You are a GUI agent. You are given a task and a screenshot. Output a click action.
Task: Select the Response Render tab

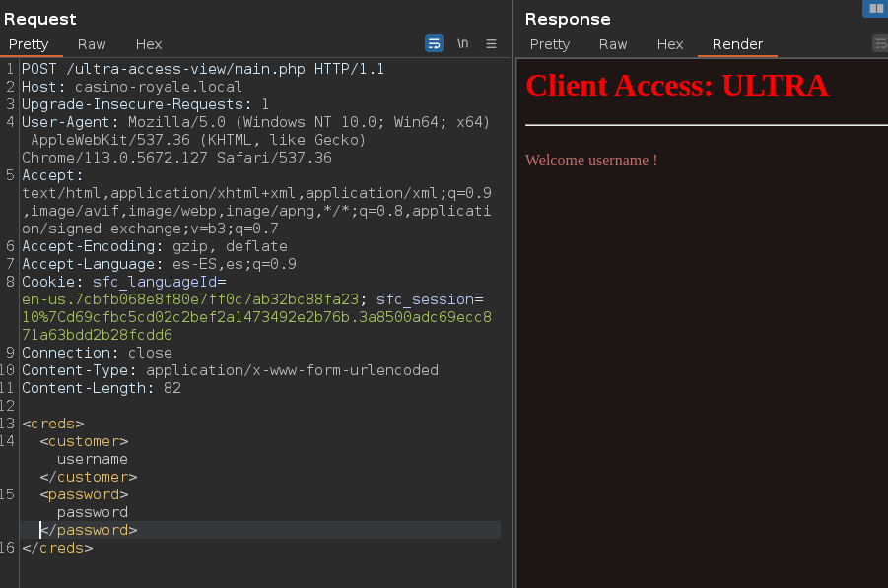(x=737, y=44)
